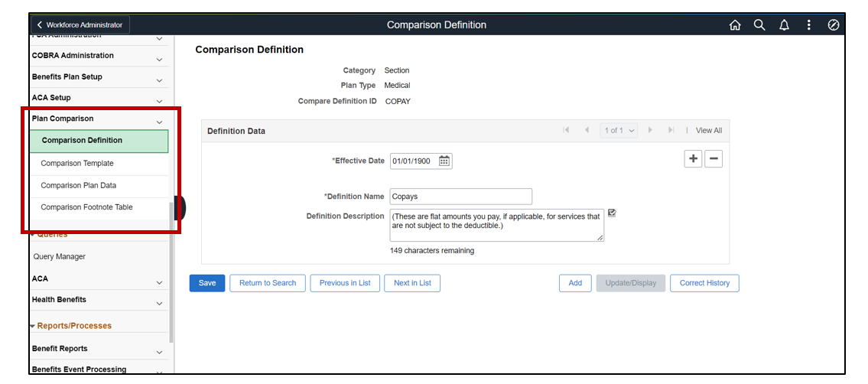Click the Definition Name input field

460,197
